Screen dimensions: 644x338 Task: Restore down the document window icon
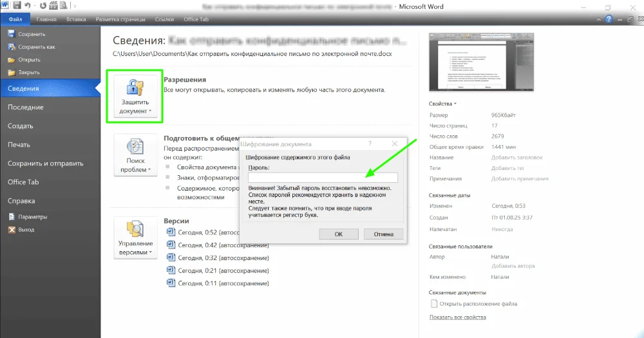[630, 19]
